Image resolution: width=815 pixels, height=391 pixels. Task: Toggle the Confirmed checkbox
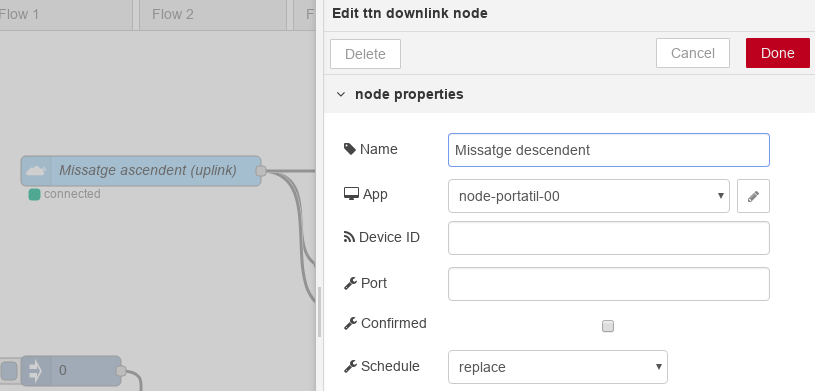click(x=608, y=326)
